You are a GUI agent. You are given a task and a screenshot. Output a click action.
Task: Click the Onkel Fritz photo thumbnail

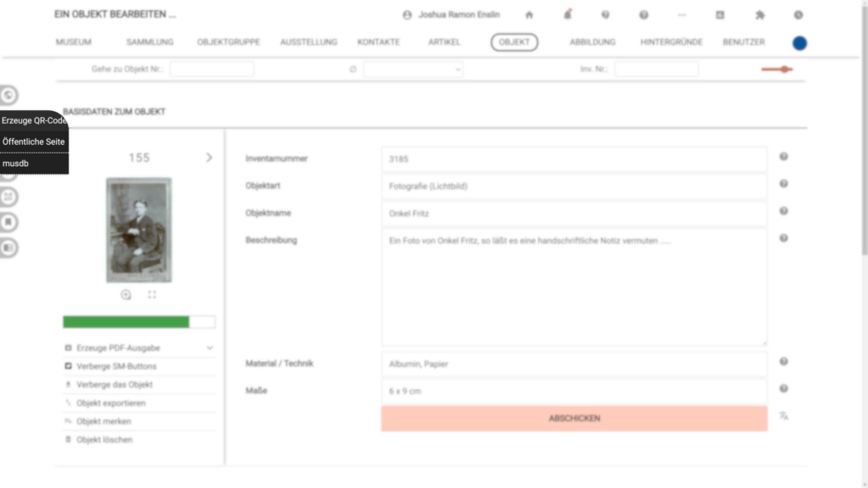point(139,230)
